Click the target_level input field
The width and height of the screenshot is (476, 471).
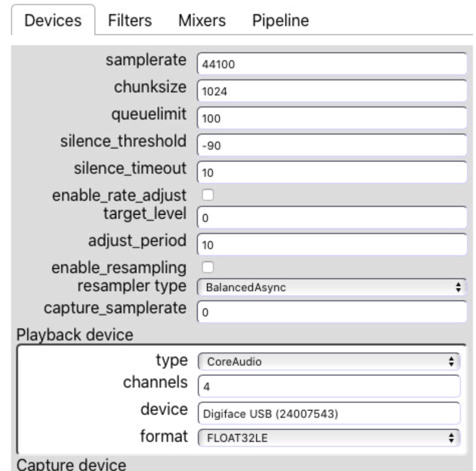[332, 217]
